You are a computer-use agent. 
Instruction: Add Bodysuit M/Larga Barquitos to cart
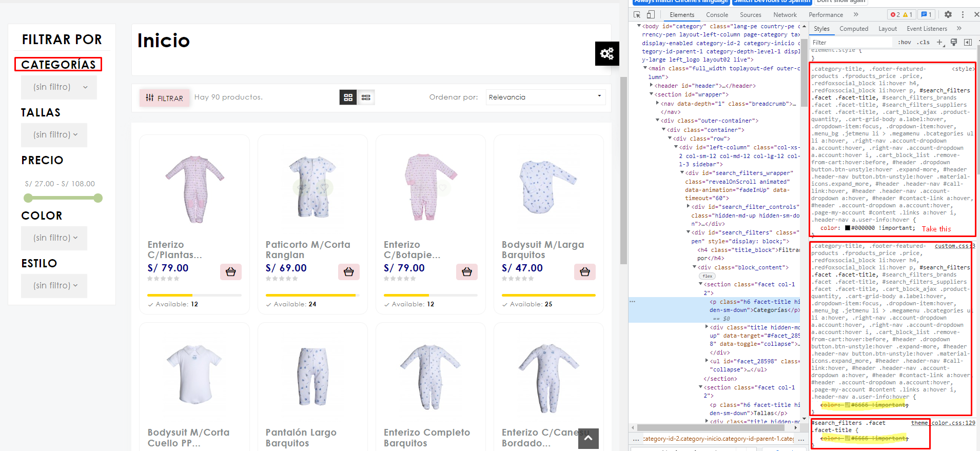click(x=585, y=272)
